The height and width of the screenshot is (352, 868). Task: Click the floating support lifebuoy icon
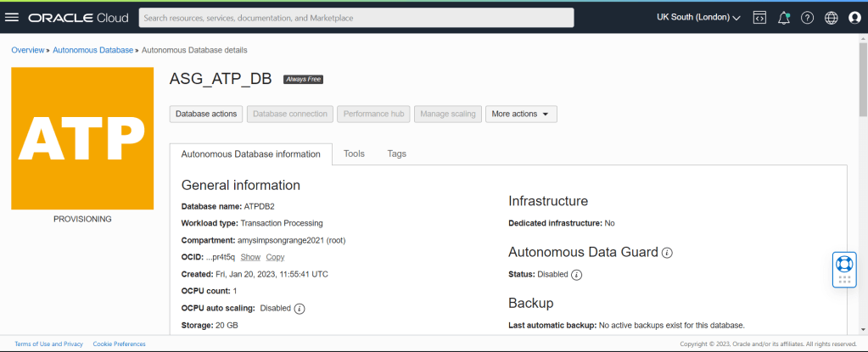click(844, 263)
